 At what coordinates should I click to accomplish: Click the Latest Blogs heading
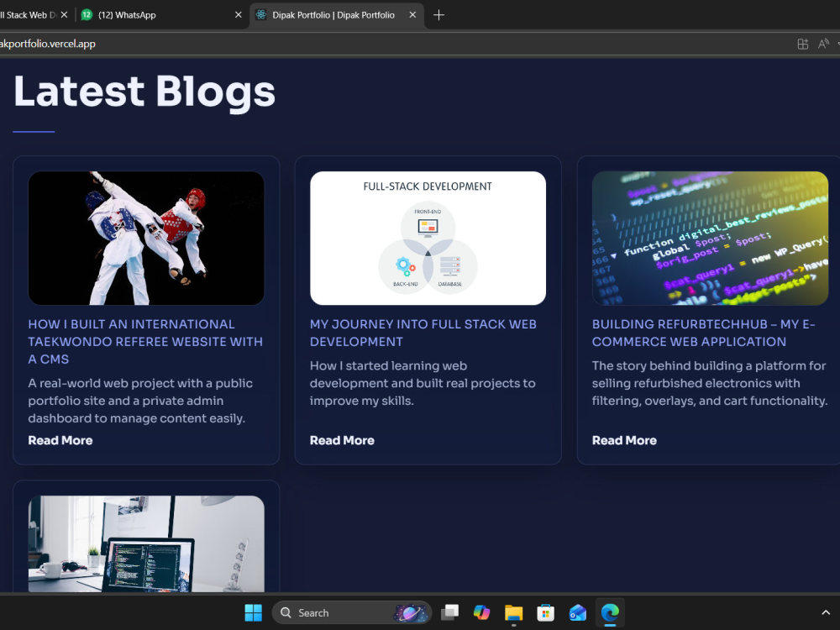[x=144, y=92]
